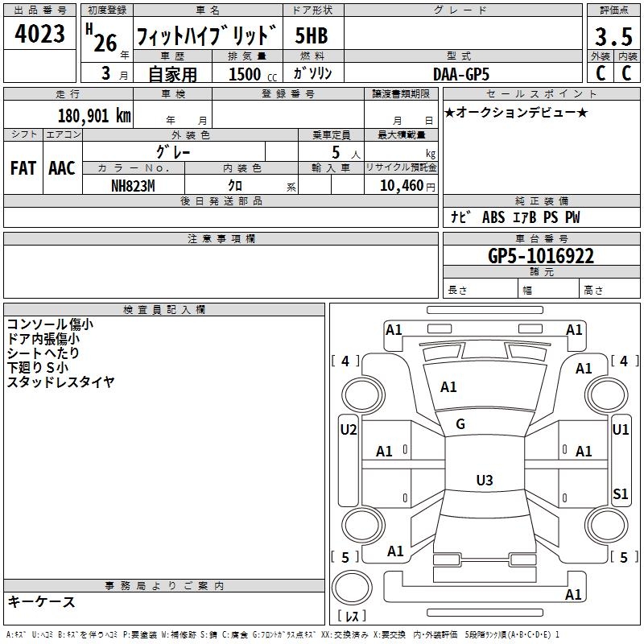Image resolution: width=644 pixels, height=644 pixels.
Task: Select door shape value 5HB
Action: [x=312, y=35]
